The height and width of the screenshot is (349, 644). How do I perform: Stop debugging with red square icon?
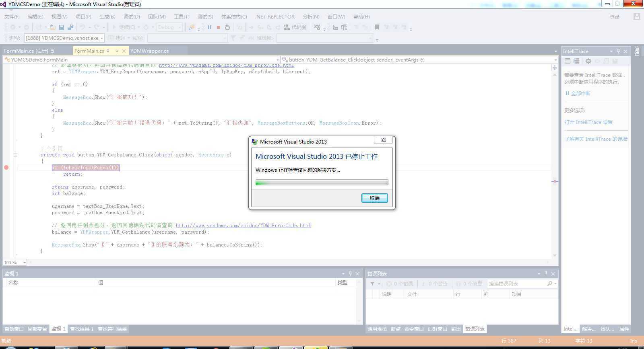pos(219,27)
